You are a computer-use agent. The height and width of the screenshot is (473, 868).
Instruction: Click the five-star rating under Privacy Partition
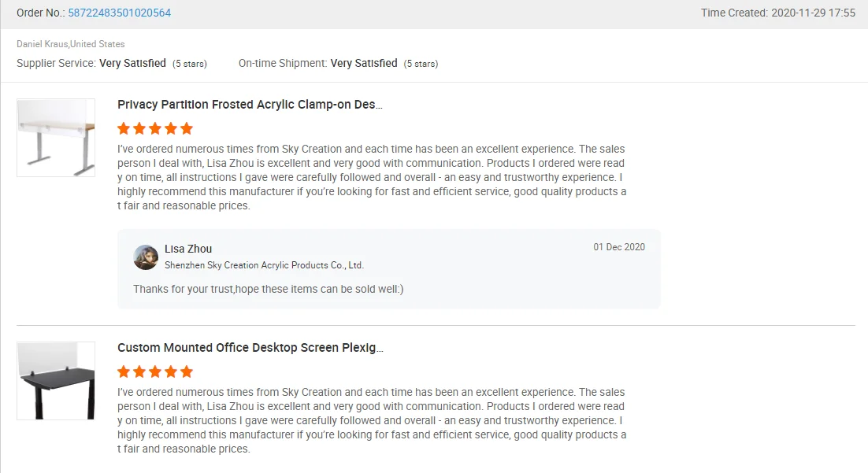(x=155, y=128)
